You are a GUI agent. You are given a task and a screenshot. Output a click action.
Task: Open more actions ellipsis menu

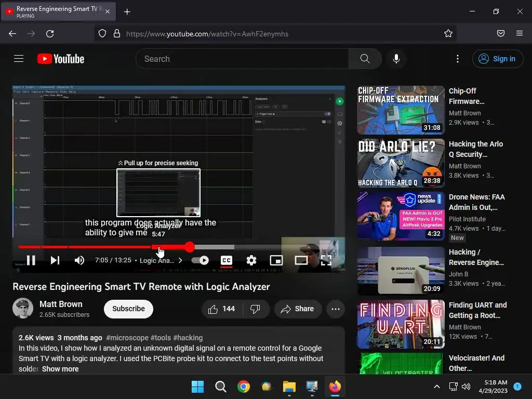coord(336,309)
